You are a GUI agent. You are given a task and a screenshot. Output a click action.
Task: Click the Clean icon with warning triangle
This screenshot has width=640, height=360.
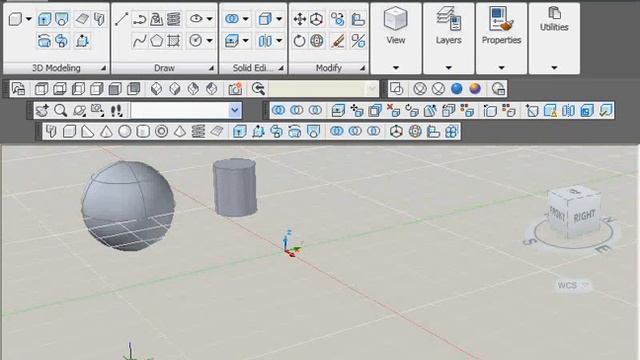tap(550, 110)
